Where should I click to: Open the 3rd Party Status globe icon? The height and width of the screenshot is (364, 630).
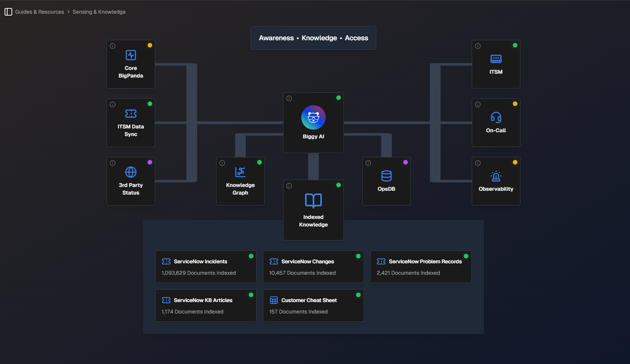[x=130, y=172]
